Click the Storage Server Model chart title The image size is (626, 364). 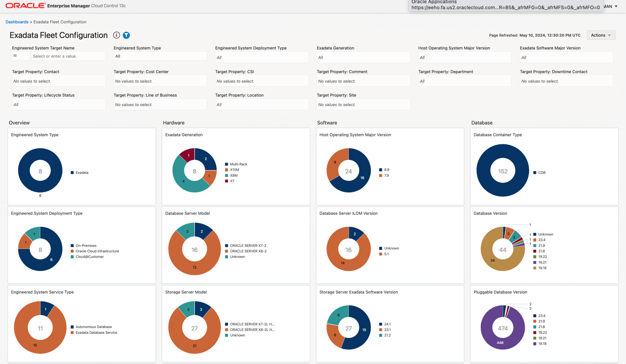coord(186,292)
